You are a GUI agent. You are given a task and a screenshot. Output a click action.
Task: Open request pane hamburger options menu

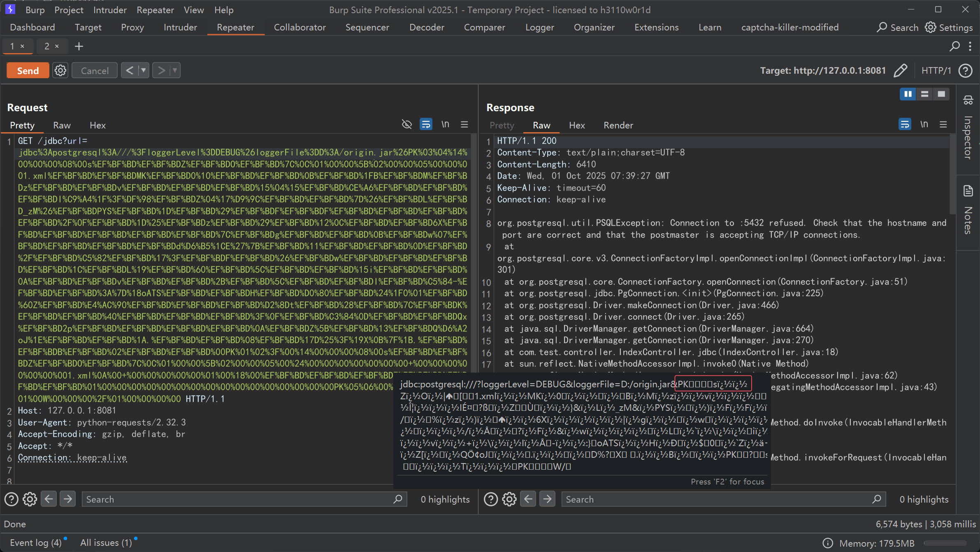(x=464, y=124)
